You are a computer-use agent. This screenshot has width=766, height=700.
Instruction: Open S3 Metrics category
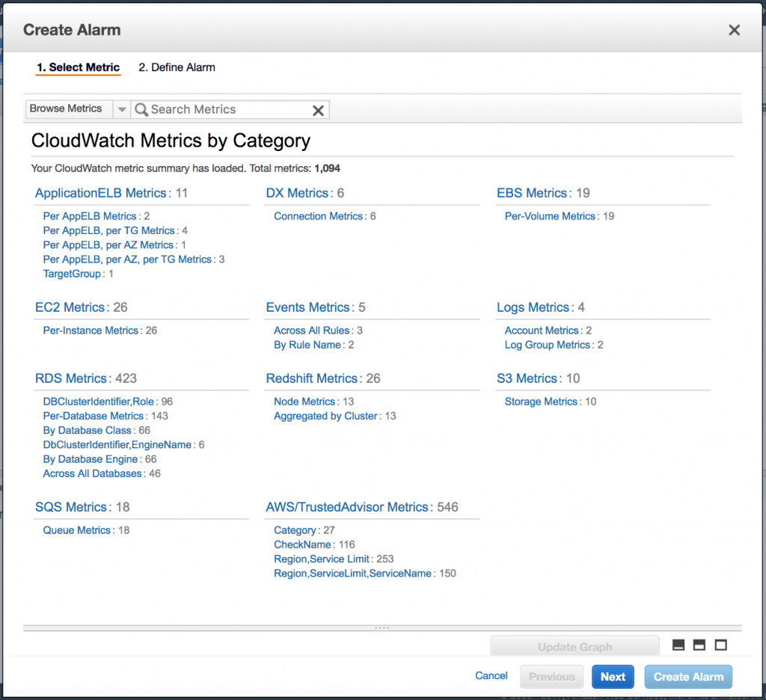(x=527, y=378)
